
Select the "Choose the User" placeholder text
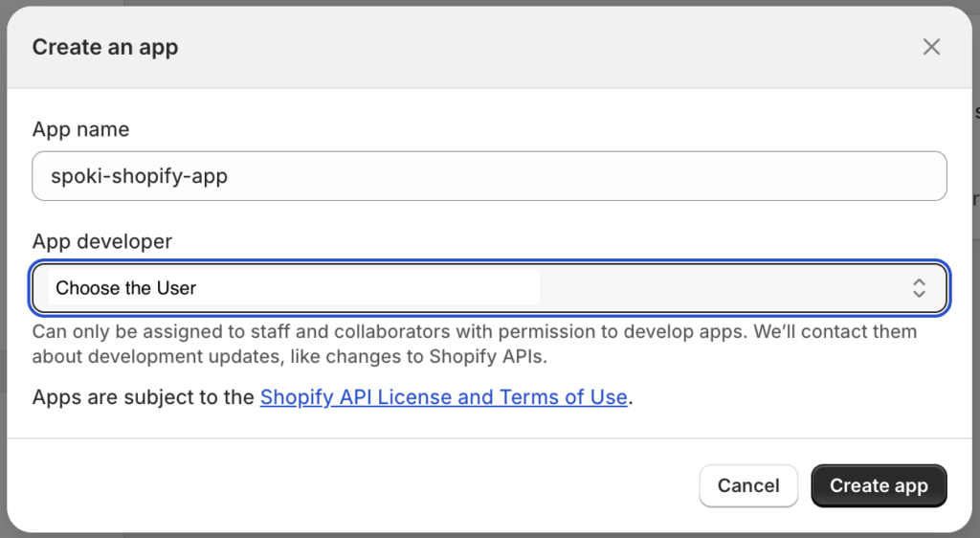(126, 288)
